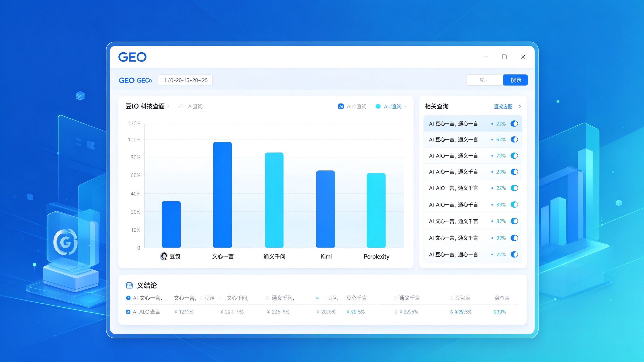Click the 豆包 avatar icon under chart
644x362 pixels.
[164, 256]
